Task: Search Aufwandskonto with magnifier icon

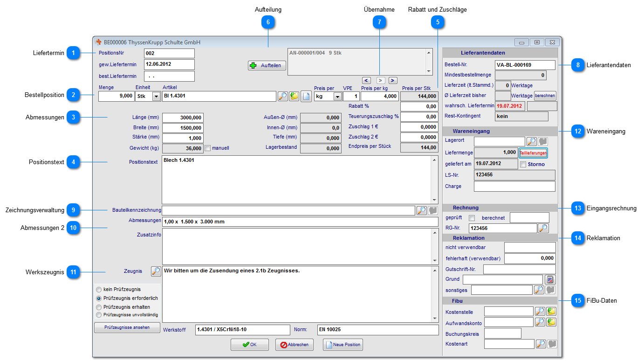Action: coord(540,322)
